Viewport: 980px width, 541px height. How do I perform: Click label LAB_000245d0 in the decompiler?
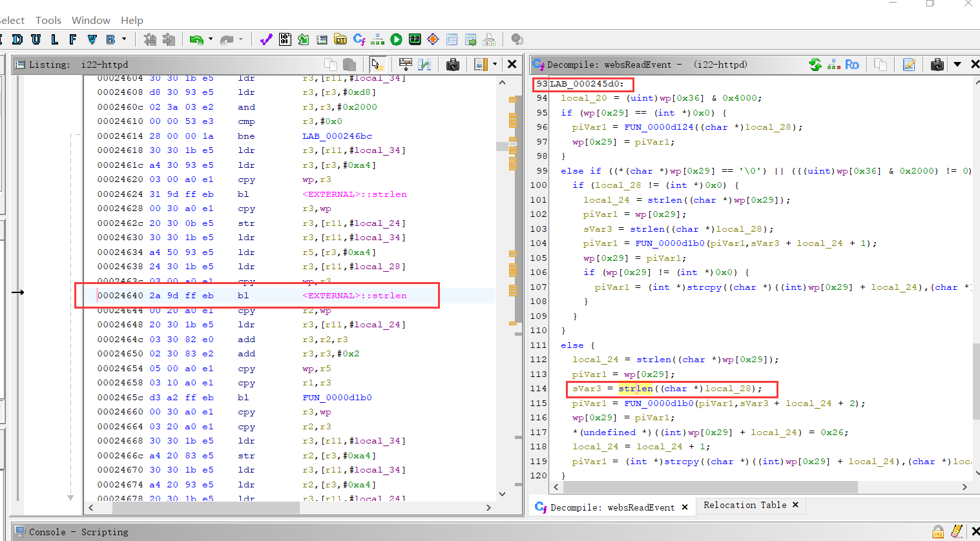click(587, 84)
